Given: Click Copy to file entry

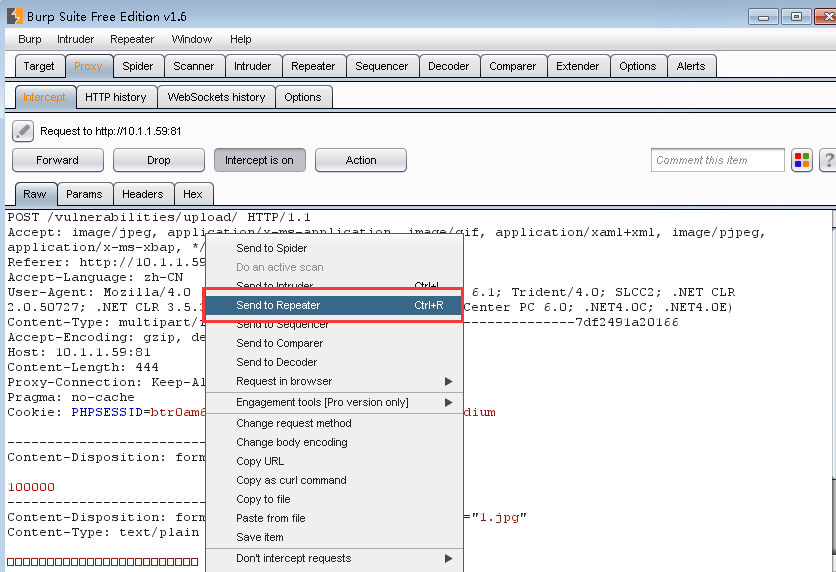Looking at the screenshot, I should click(x=334, y=500).
